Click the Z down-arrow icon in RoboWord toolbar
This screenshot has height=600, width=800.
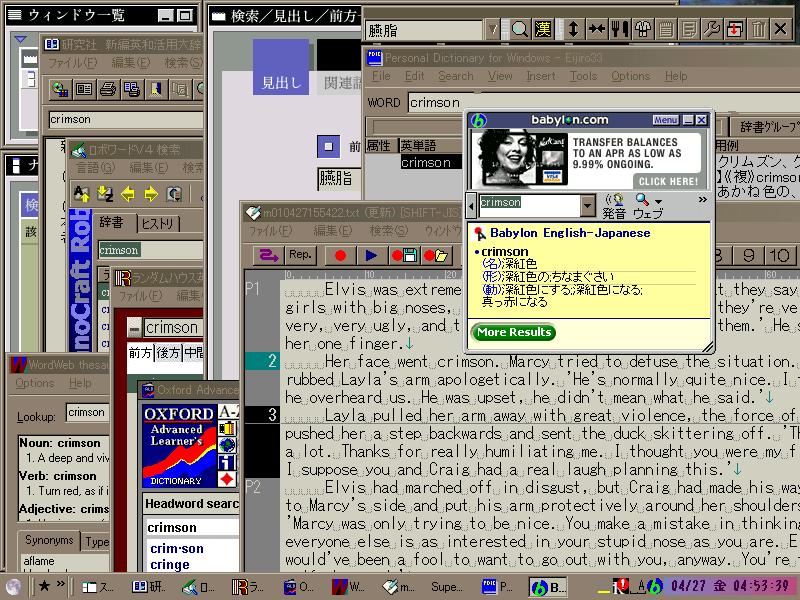pos(105,194)
